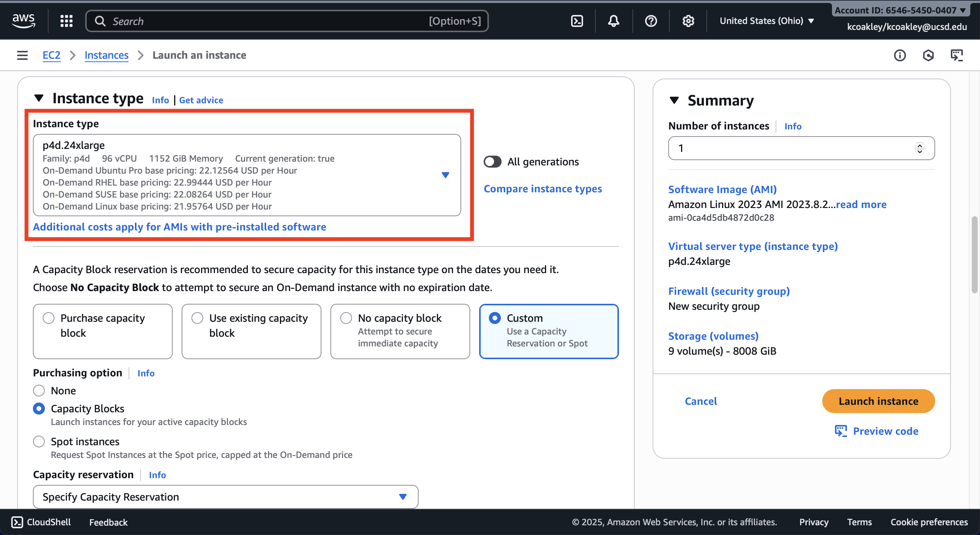Click the page info circle icon
Screen dimensions: 980x535
pos(899,56)
